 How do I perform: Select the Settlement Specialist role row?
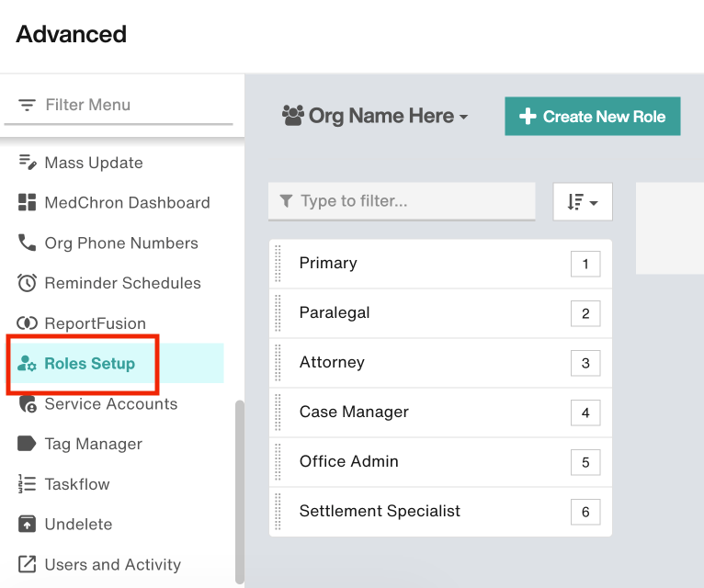click(440, 512)
